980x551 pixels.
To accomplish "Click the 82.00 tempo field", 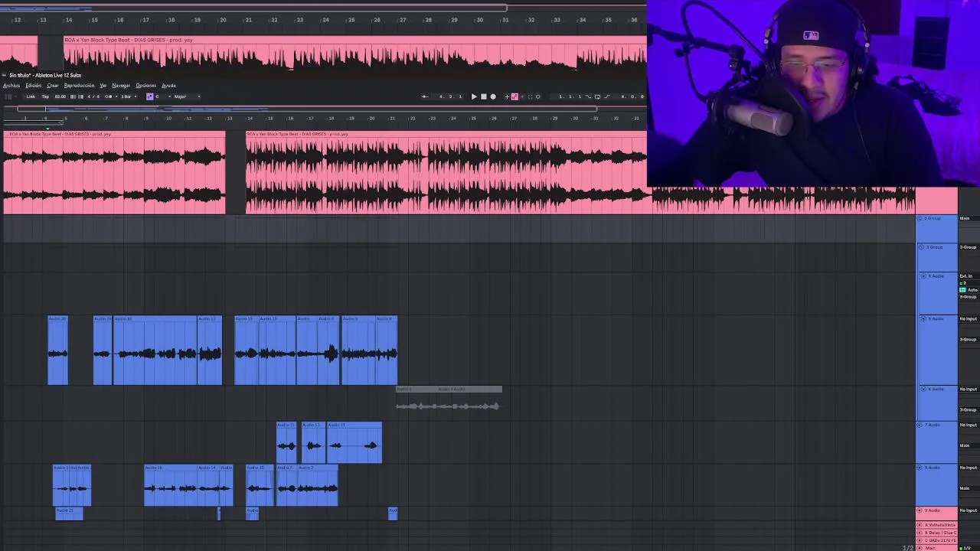I will (x=60, y=96).
